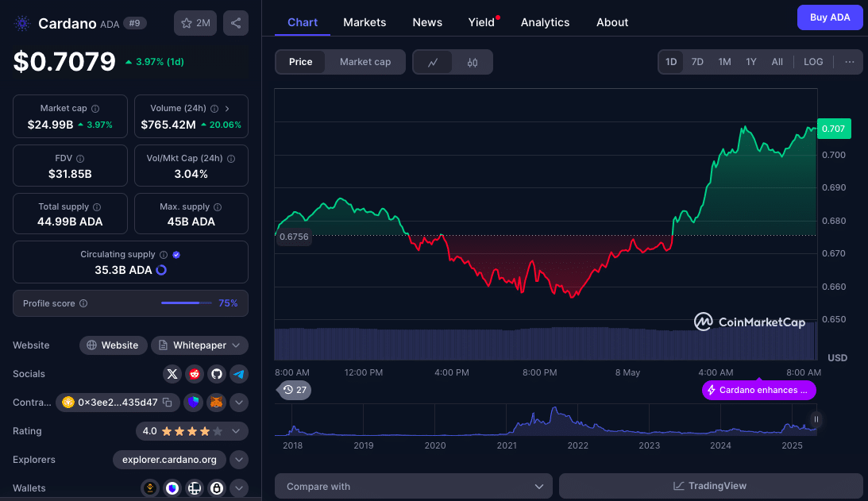Click the range slider handle on mini timeline

click(x=816, y=419)
